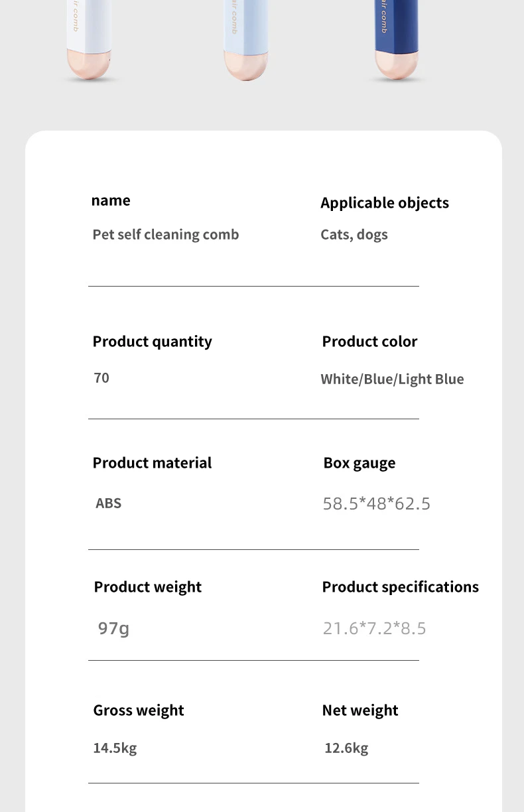Image resolution: width=524 pixels, height=812 pixels.
Task: Select the "58.5*48*62.5" box dimensions
Action: tap(376, 504)
